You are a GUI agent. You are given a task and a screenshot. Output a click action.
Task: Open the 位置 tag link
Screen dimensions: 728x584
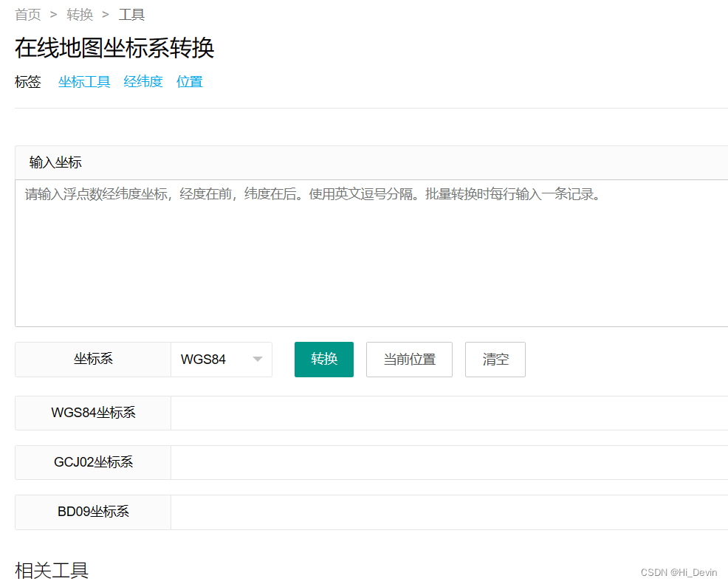pos(190,82)
